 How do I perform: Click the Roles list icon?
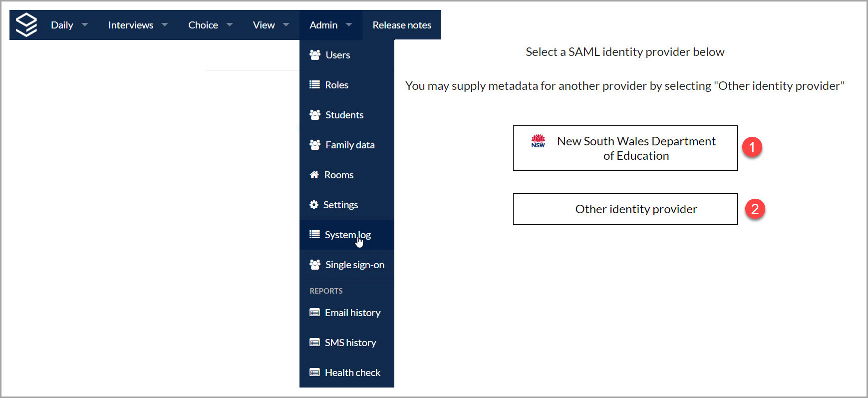[314, 85]
